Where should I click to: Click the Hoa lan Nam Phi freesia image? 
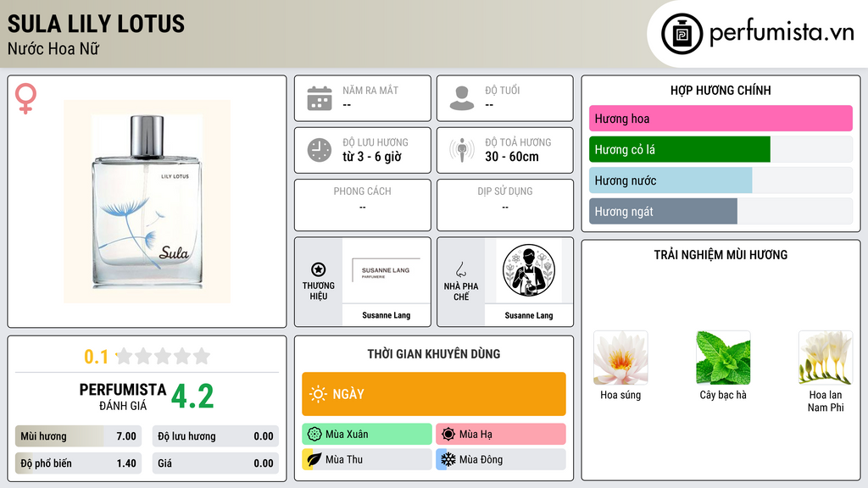[826, 358]
